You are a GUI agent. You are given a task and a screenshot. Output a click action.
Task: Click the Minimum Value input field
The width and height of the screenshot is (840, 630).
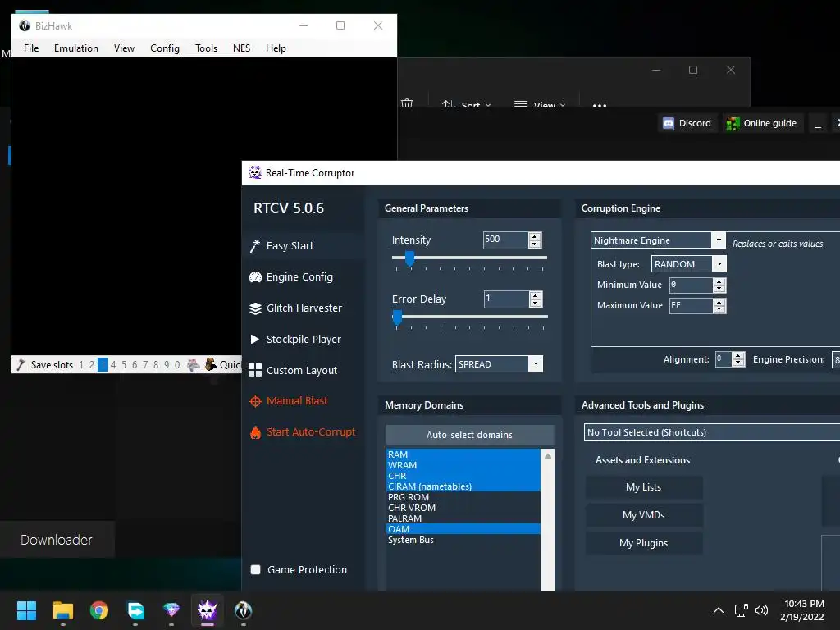point(691,285)
